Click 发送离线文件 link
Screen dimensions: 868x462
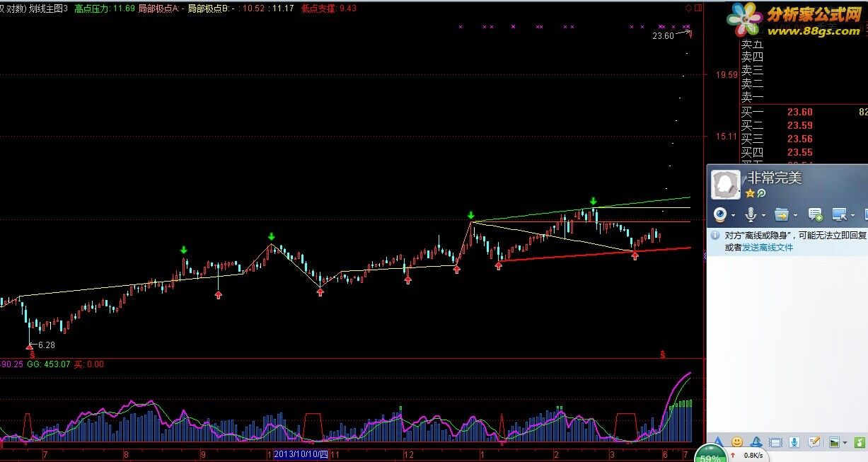pos(768,247)
